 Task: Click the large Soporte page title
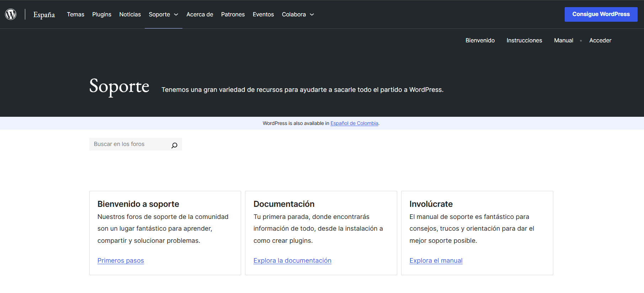tap(119, 87)
